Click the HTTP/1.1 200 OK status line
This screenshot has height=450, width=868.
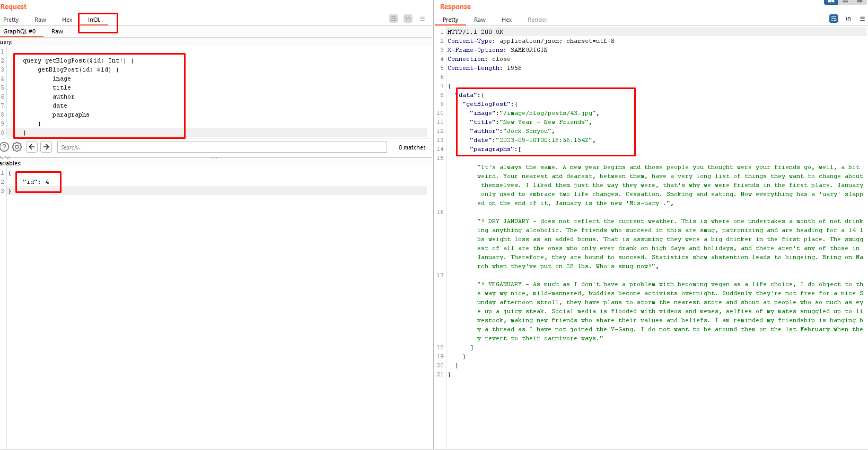point(476,32)
